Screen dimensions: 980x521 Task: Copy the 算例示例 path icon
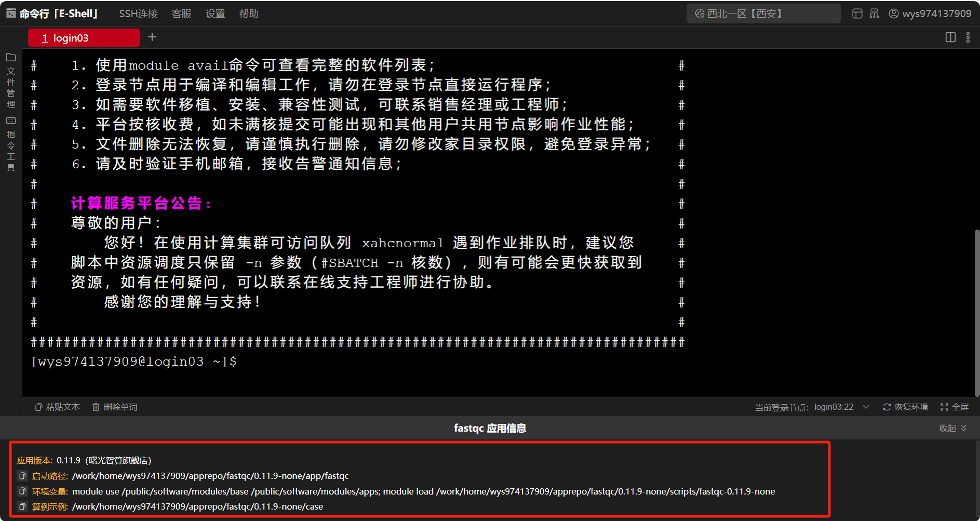tap(22, 506)
